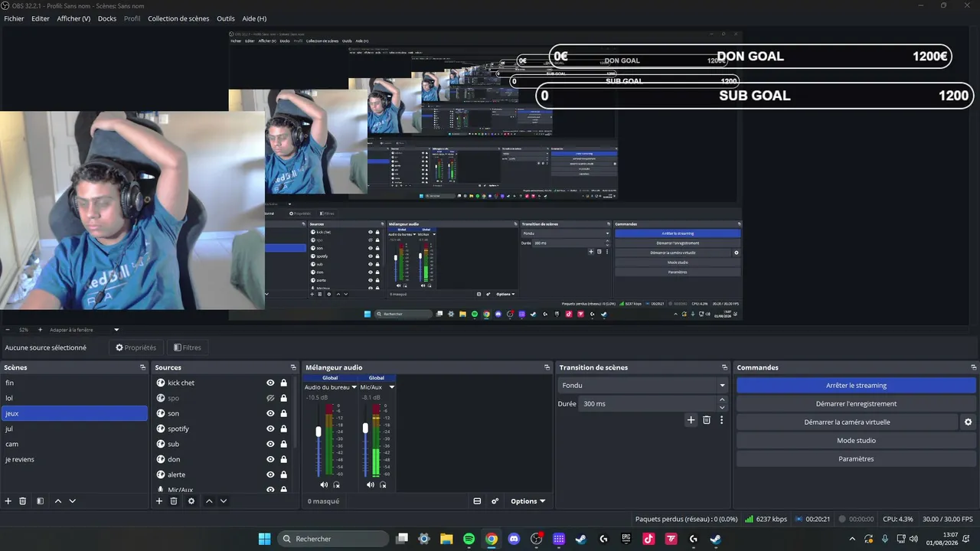Toggle the Audio du bureau monitoring icon
The height and width of the screenshot is (551, 980).
click(x=336, y=484)
